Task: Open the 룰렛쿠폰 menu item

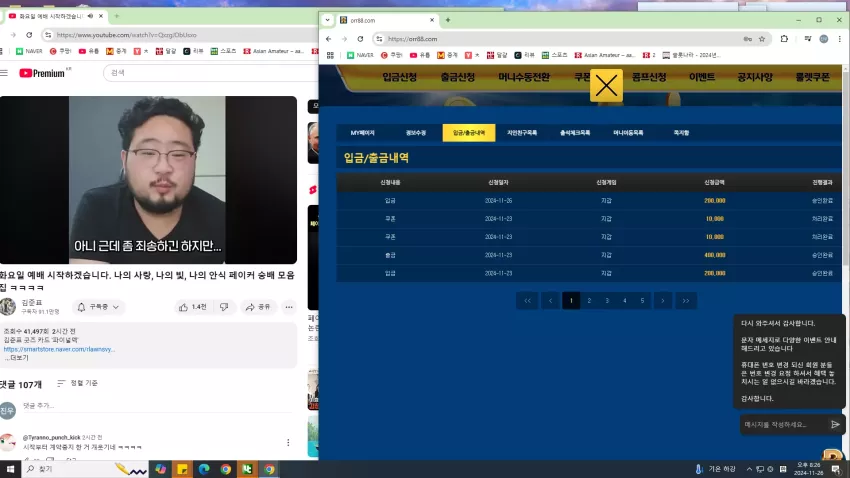Action: coord(812,77)
